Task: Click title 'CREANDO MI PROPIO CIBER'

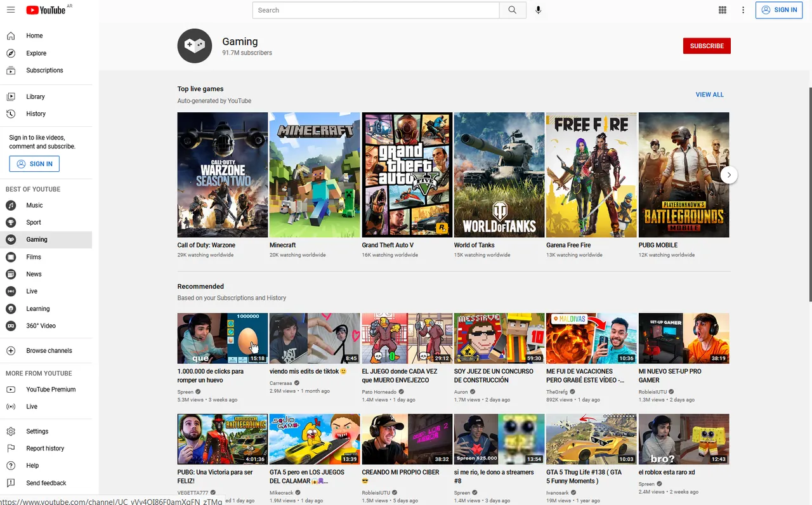Action: click(x=401, y=476)
